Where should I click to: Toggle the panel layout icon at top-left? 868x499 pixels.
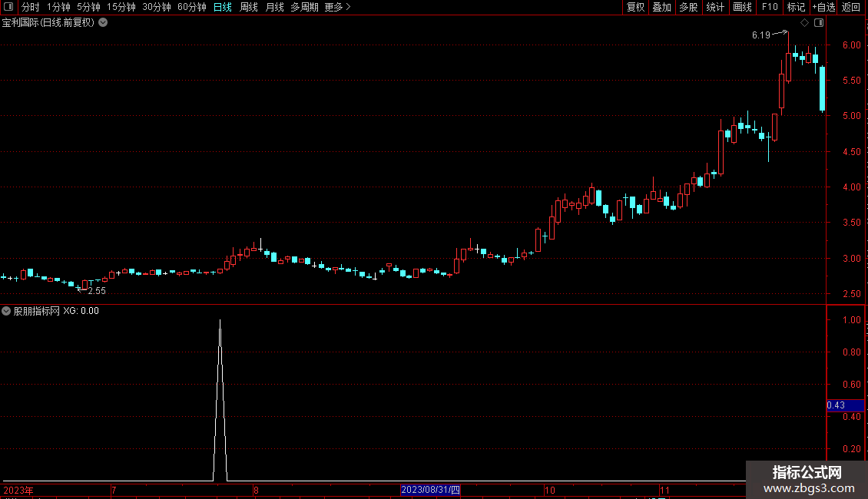pyautogui.click(x=8, y=7)
